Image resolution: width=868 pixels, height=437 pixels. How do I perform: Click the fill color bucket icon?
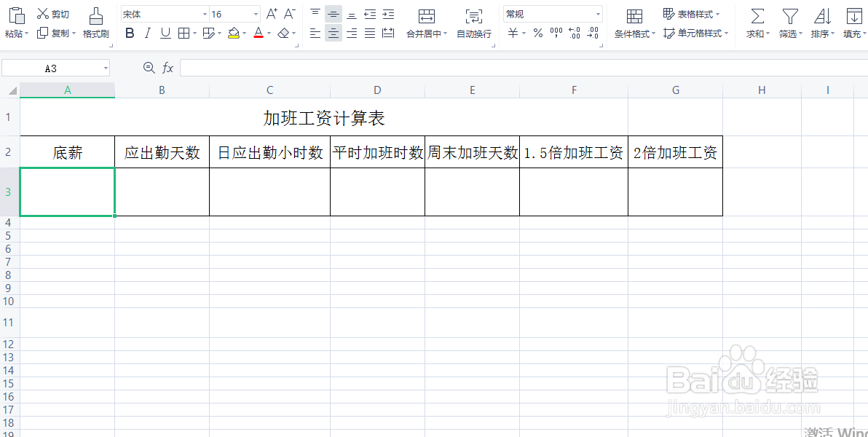point(234,33)
